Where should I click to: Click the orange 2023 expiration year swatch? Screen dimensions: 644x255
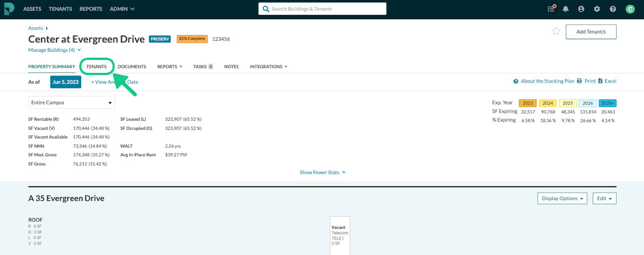click(x=528, y=103)
